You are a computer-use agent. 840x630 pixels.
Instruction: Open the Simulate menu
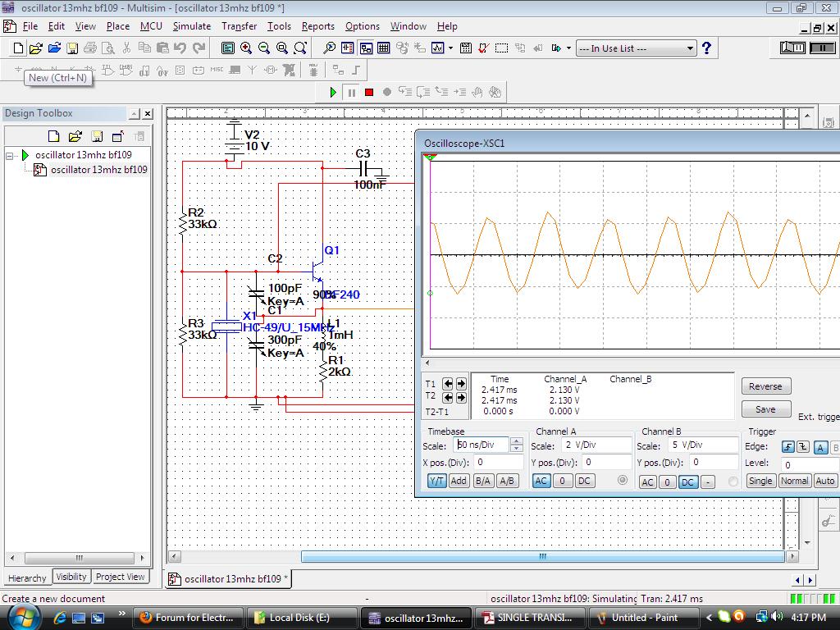pos(191,26)
